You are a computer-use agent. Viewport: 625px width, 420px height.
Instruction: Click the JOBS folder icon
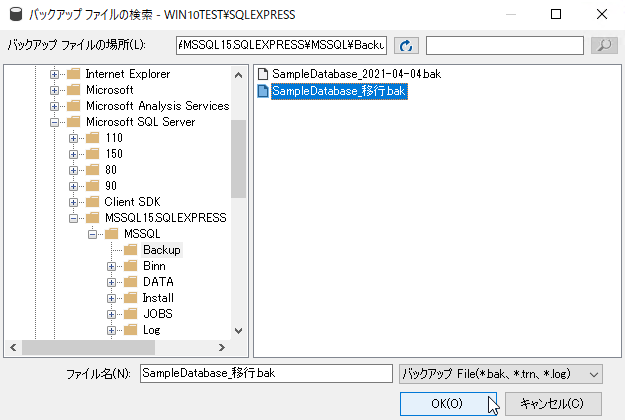(130, 314)
